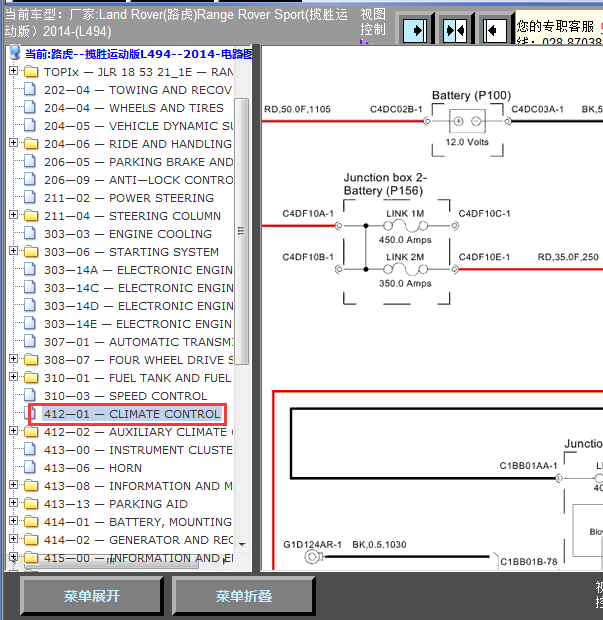This screenshot has height=620, width=603.
Task: Click the left-arrow view control icon
Action: pos(495,30)
